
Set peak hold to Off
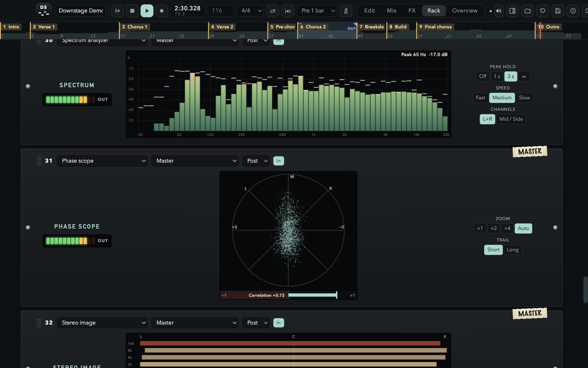tap(483, 77)
